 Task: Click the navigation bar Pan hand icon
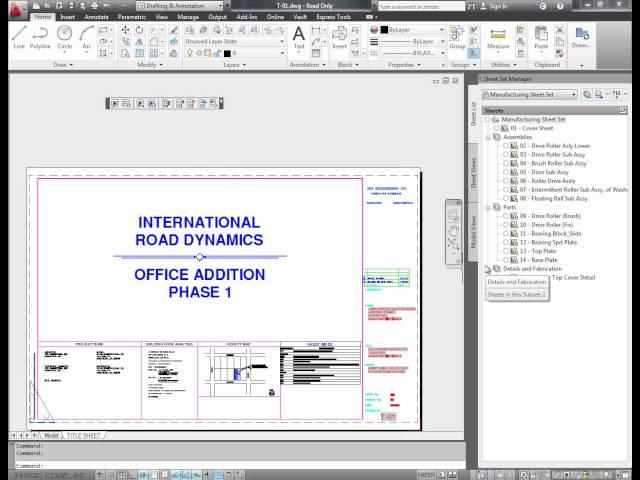[453, 231]
